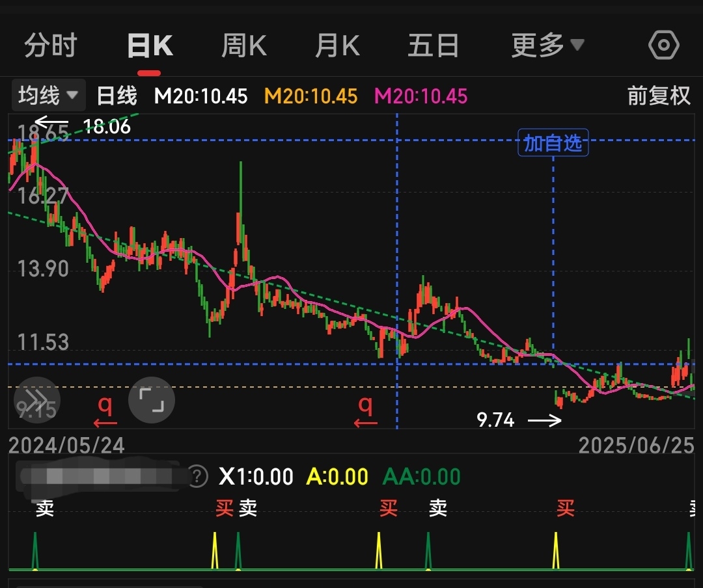Image resolution: width=703 pixels, height=588 pixels.
Task: Open the 均线 indicator dropdown
Action: point(48,95)
